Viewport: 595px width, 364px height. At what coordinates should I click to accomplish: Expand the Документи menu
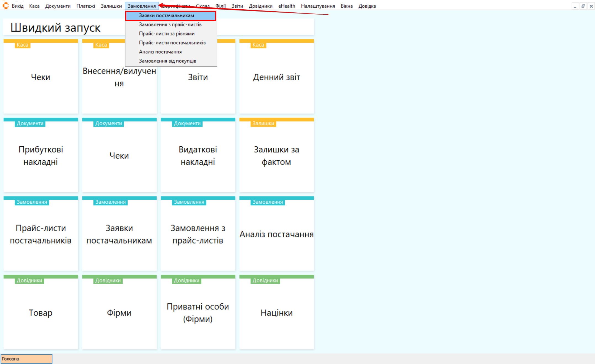(58, 6)
